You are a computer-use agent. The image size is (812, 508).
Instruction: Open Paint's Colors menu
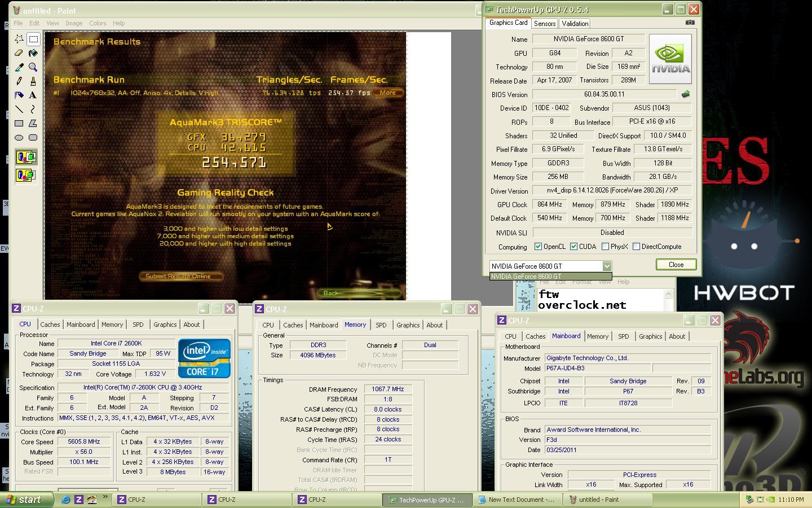(x=98, y=23)
